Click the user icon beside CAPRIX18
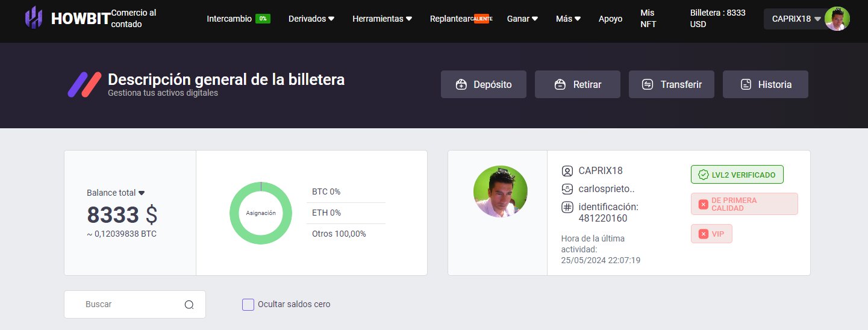 click(x=567, y=171)
